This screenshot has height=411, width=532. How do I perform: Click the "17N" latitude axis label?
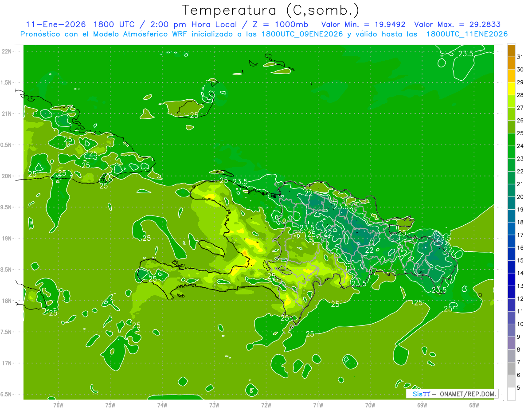coord(7,363)
